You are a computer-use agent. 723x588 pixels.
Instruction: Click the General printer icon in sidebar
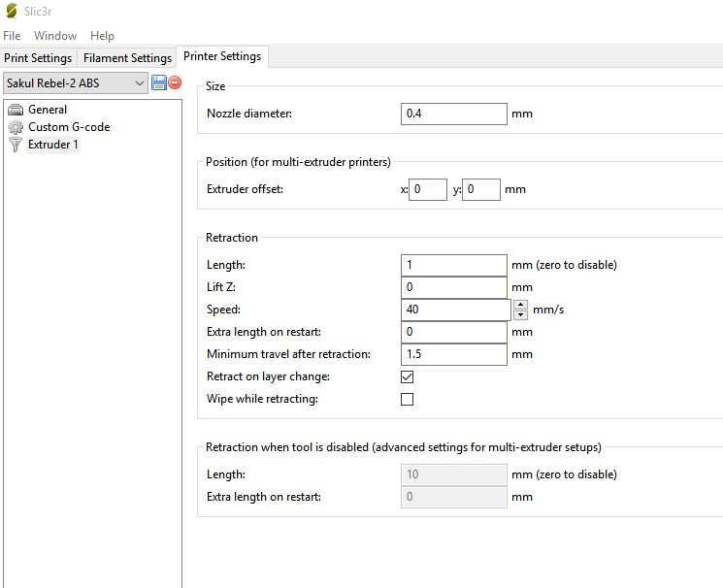16,110
